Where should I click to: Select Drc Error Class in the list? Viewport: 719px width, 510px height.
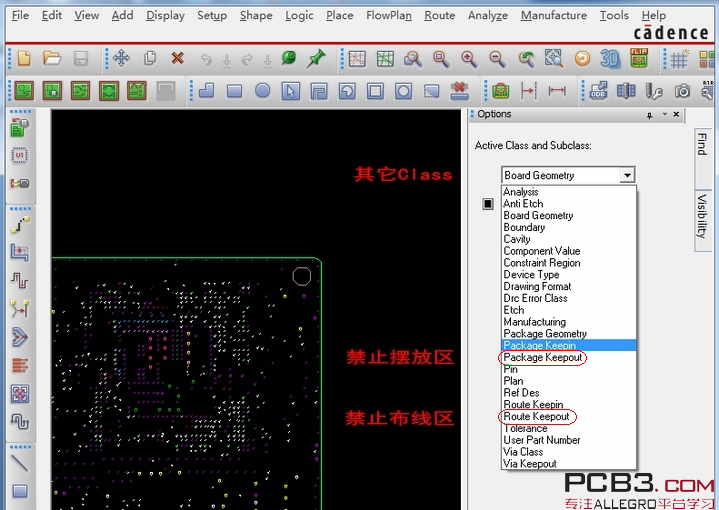(x=569, y=298)
